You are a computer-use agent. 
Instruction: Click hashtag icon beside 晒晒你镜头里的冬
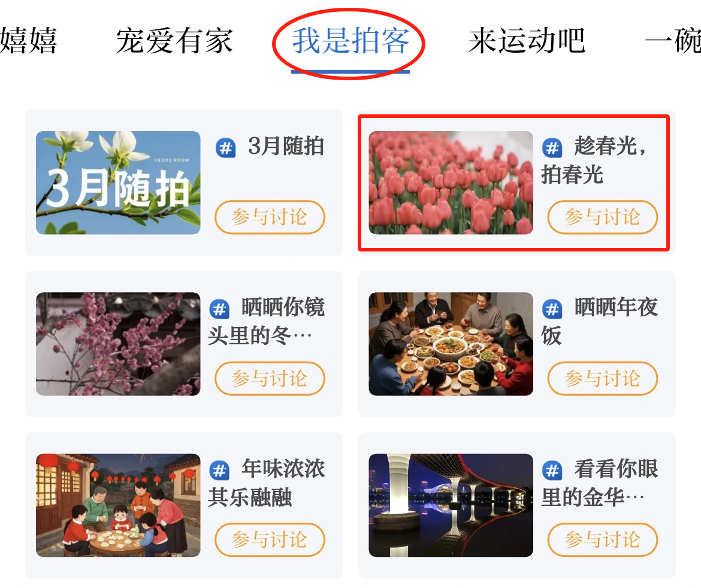pos(219,309)
